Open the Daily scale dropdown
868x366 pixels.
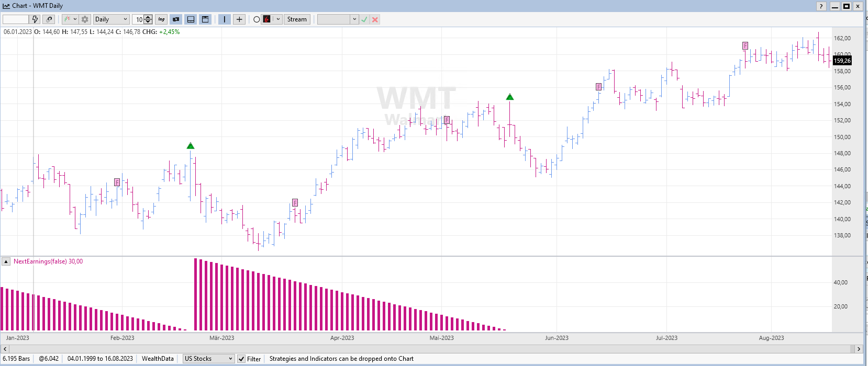(111, 19)
